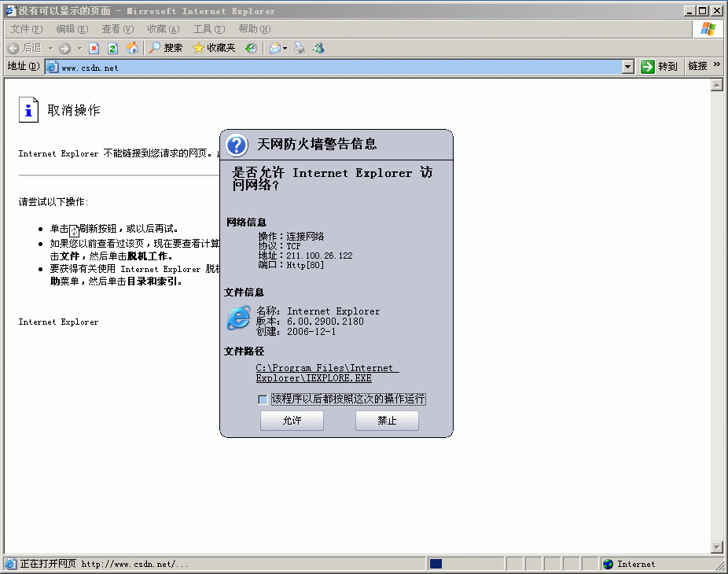Image resolution: width=728 pixels, height=574 pixels.
Task: Click the protocol text TCP
Action: pos(293,246)
